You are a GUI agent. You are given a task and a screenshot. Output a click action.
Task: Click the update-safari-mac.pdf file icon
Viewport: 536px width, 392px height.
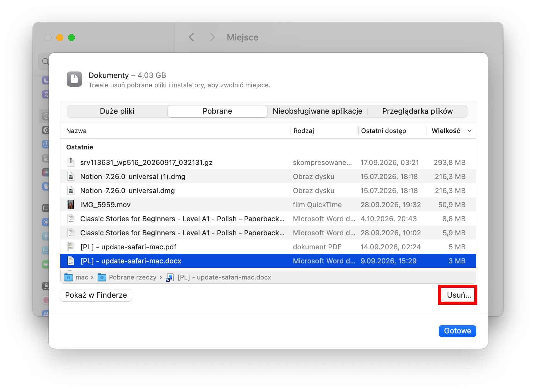point(71,247)
